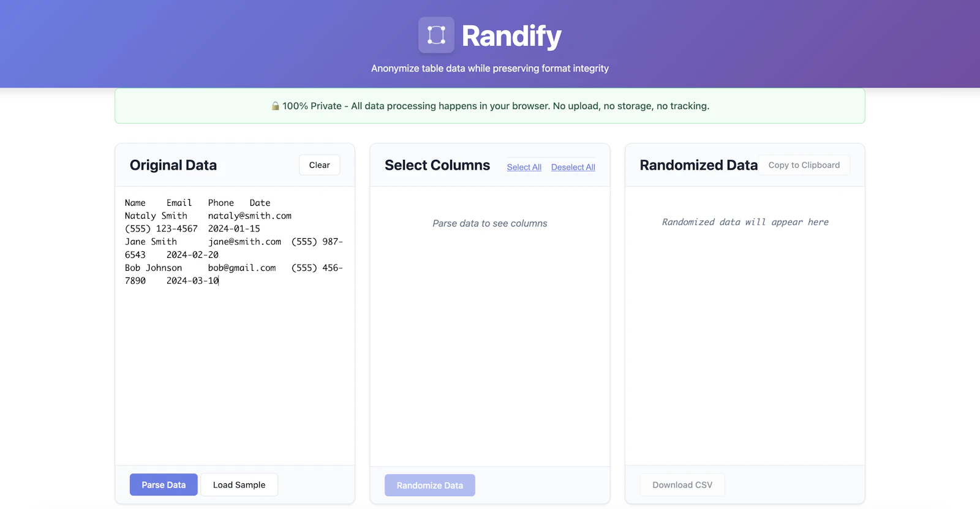The height and width of the screenshot is (509, 980).
Task: Click the 'Randomized Data' heading
Action: tap(699, 165)
